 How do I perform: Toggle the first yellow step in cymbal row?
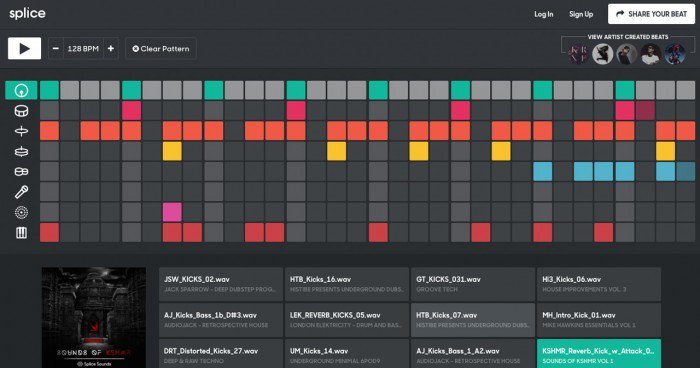(x=172, y=151)
